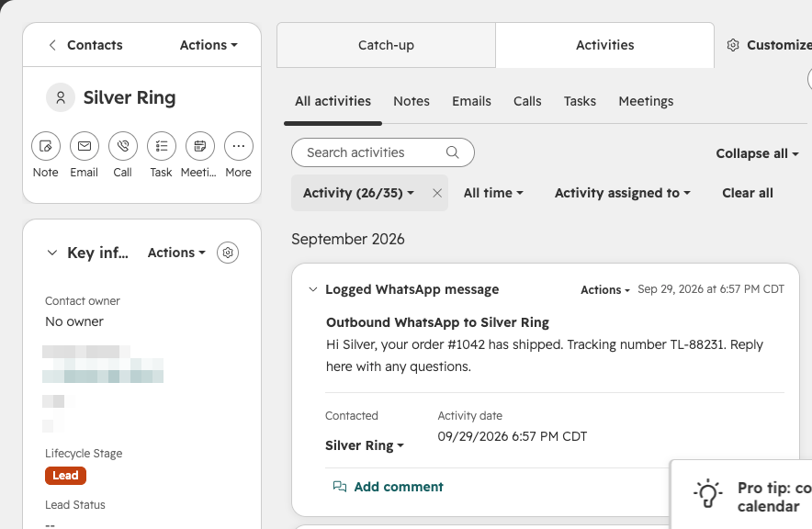Select the All activities tab
812x529 pixels.
[x=333, y=101]
